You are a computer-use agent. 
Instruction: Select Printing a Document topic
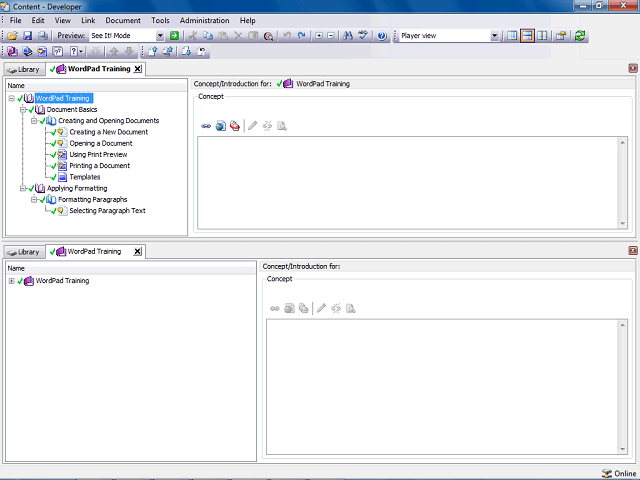pyautogui.click(x=100, y=166)
